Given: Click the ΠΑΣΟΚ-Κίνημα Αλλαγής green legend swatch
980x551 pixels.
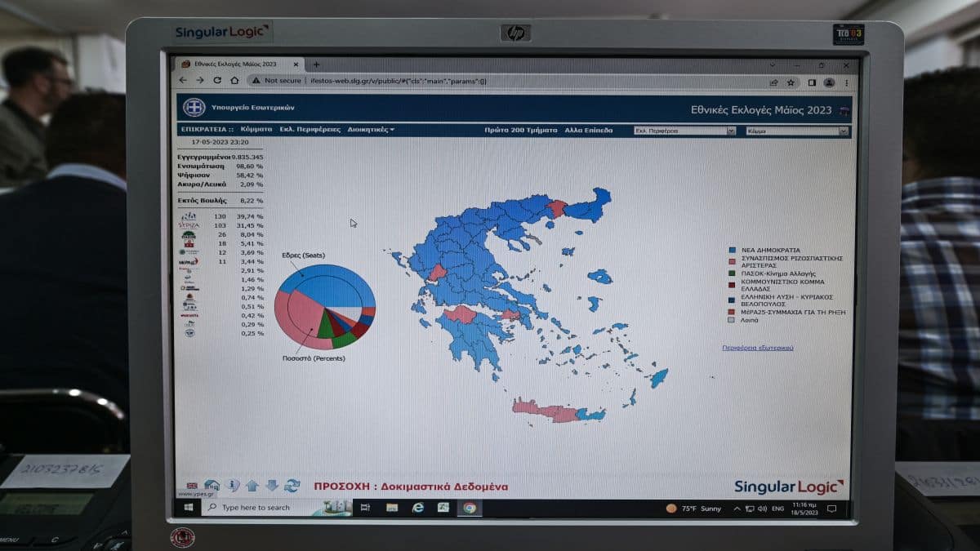Looking at the screenshot, I should [x=732, y=273].
